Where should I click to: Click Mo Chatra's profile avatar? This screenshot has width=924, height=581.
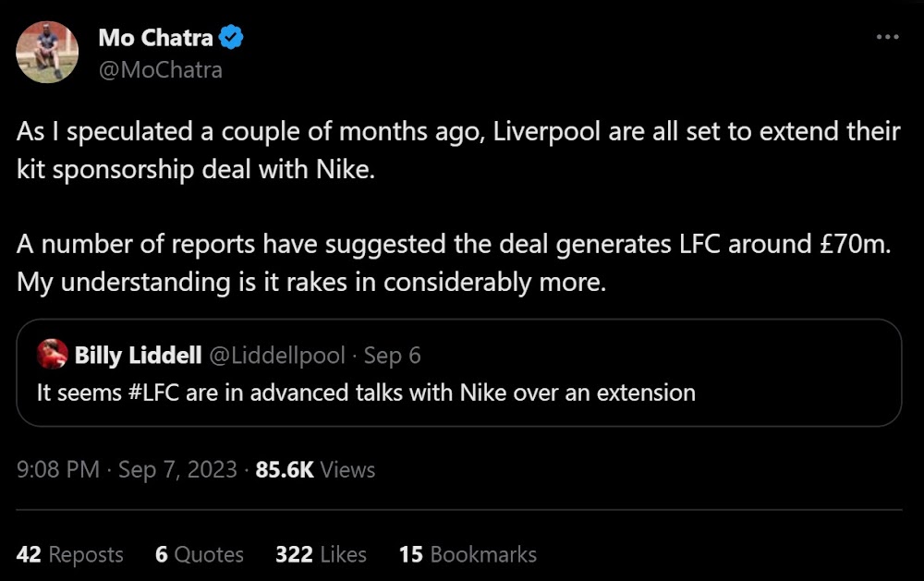click(47, 53)
